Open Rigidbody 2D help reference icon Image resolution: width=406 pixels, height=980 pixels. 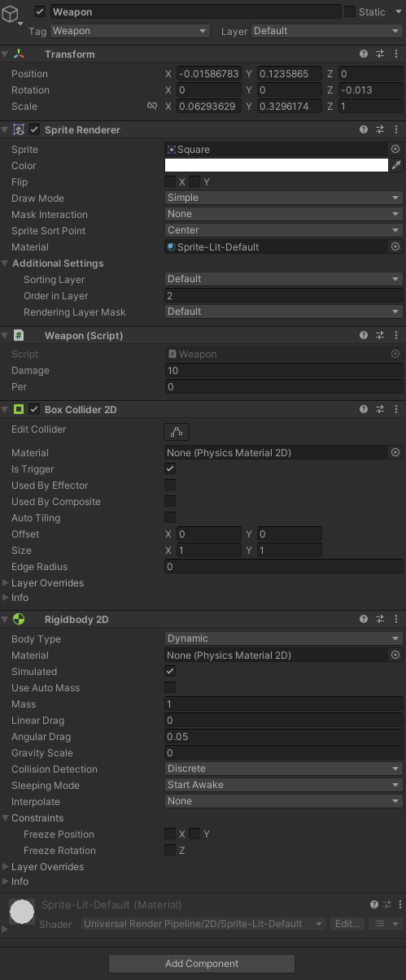(365, 619)
